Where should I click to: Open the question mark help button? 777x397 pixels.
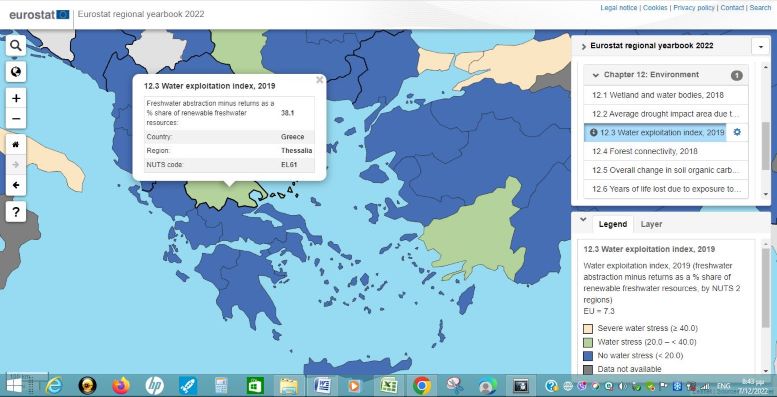[16, 212]
